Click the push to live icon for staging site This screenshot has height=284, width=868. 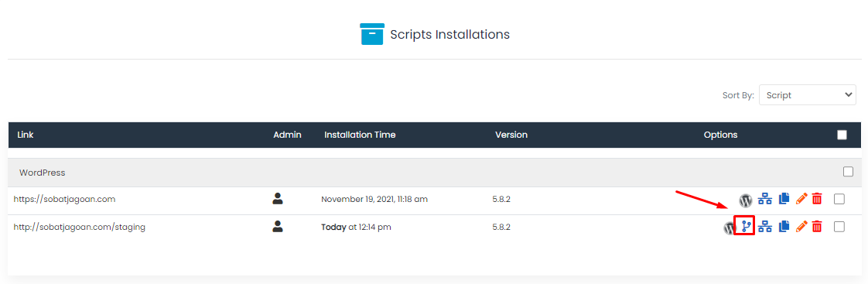point(745,226)
